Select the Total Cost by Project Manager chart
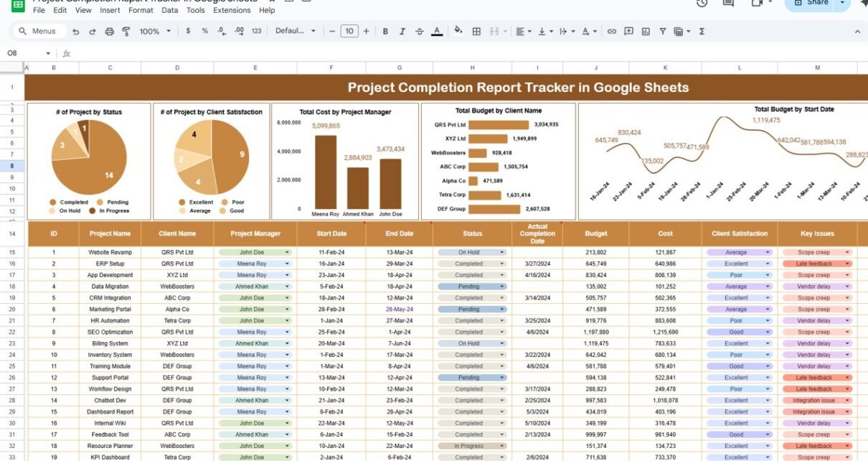Image resolution: width=868 pixels, height=461 pixels. [345, 161]
